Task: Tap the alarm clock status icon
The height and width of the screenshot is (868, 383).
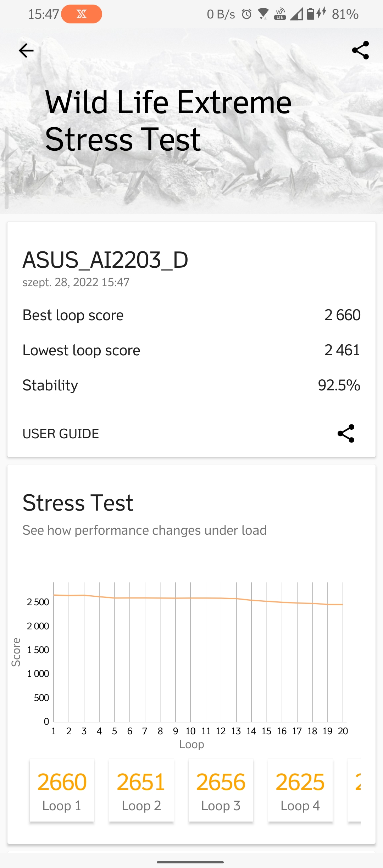Action: [x=246, y=14]
